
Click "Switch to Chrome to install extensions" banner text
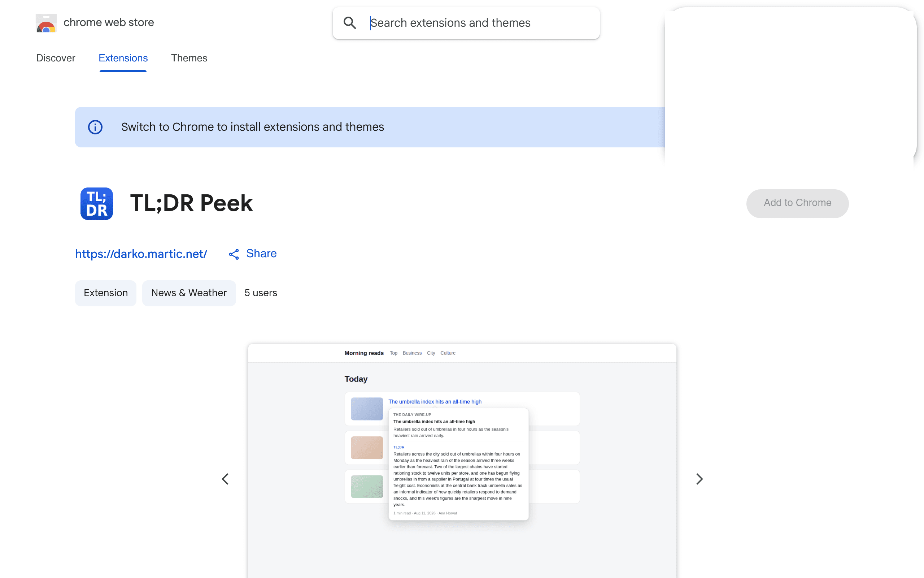[253, 127]
